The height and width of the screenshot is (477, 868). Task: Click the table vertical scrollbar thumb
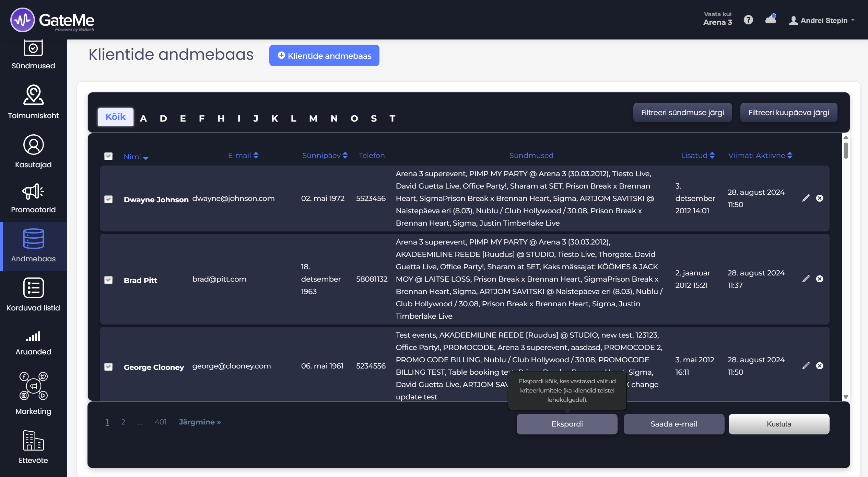pos(846,150)
